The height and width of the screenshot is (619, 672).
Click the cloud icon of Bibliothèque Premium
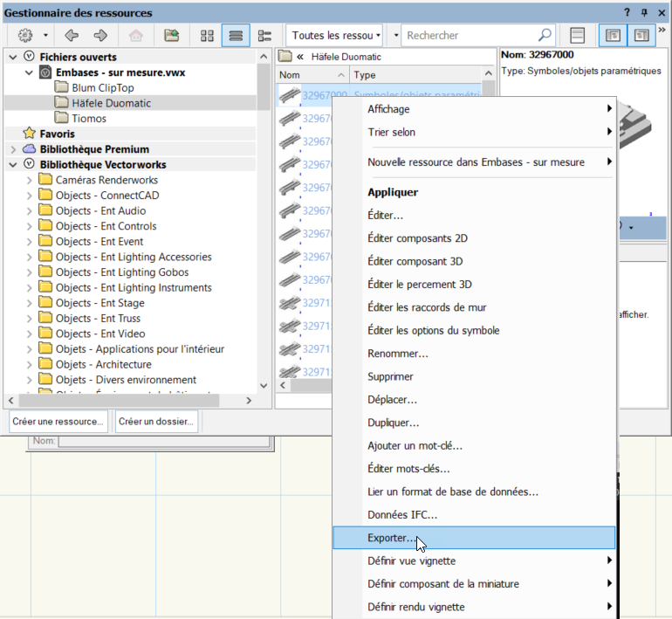coord(29,149)
